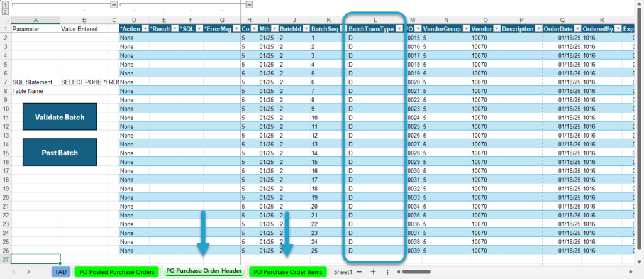Collapse second outline group minus button

(x=249, y=4)
